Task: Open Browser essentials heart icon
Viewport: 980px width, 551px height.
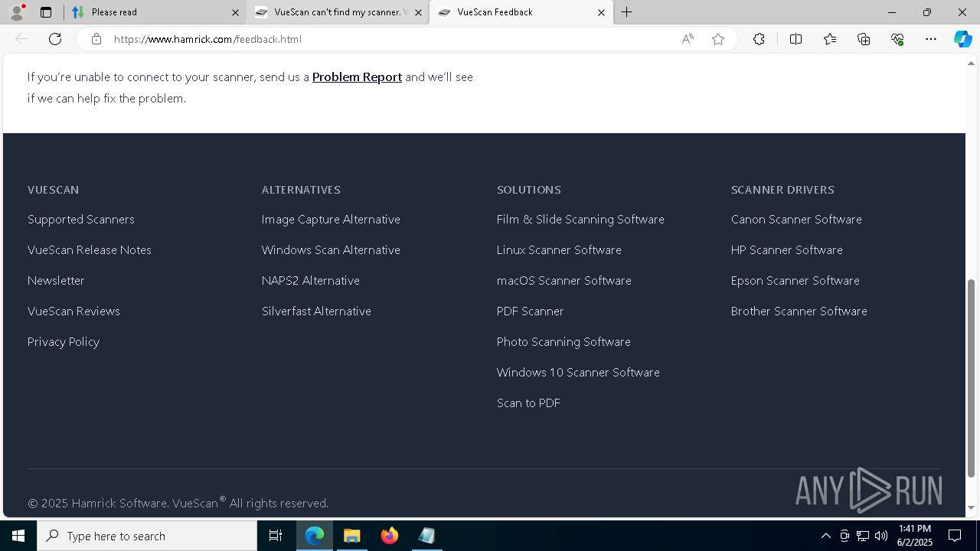Action: [x=897, y=39]
